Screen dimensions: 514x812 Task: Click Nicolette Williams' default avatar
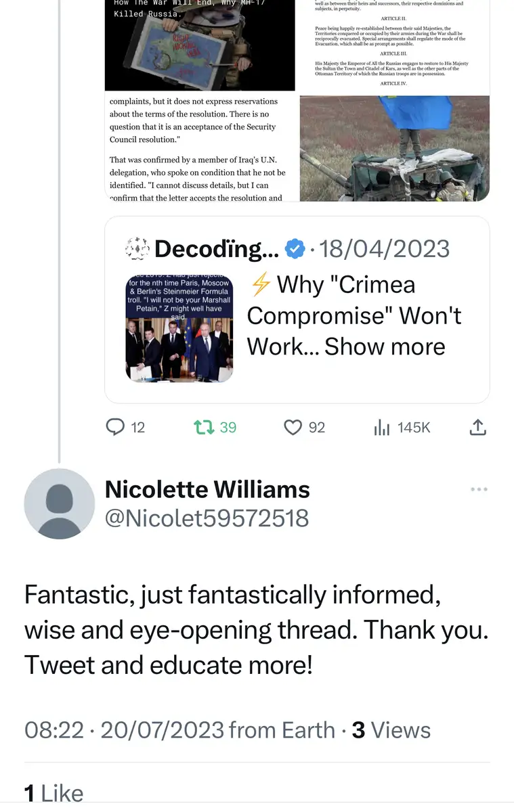(x=60, y=504)
